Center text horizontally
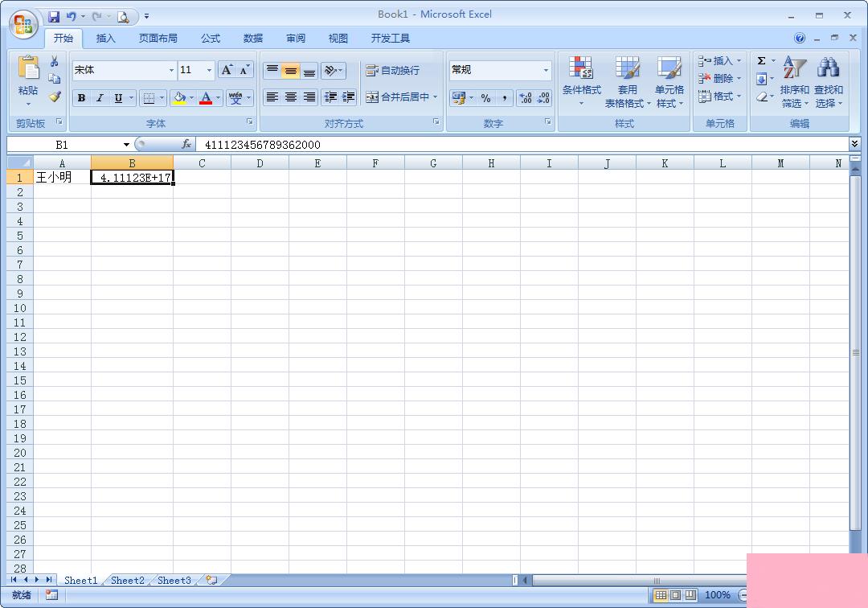The height and width of the screenshot is (608, 868). (291, 97)
